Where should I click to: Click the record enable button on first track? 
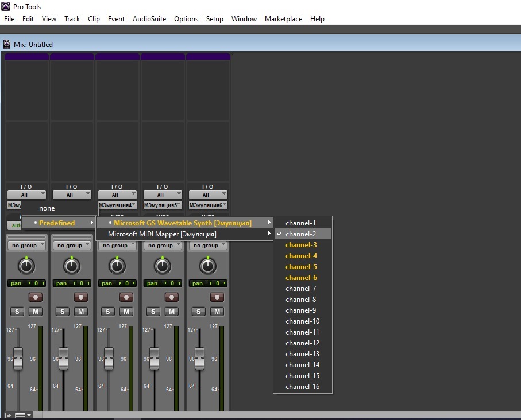pyautogui.click(x=36, y=297)
